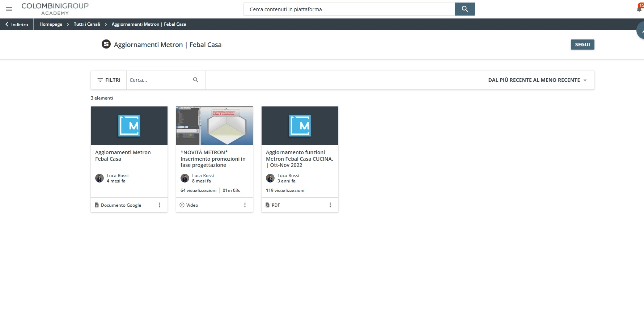Navigate to Homepage in the breadcrumb
The image size is (644, 332).
(51, 24)
